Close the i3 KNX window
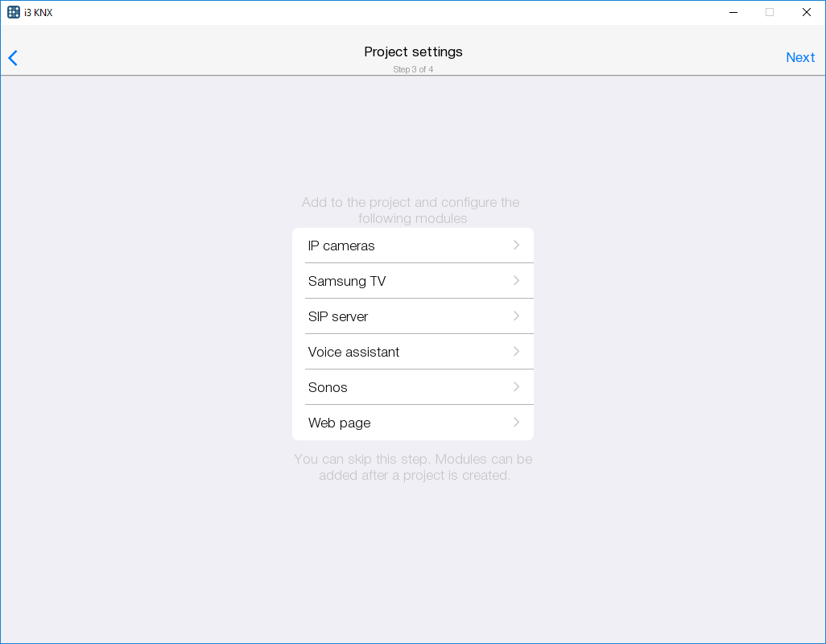Image resolution: width=826 pixels, height=644 pixels. (x=807, y=12)
